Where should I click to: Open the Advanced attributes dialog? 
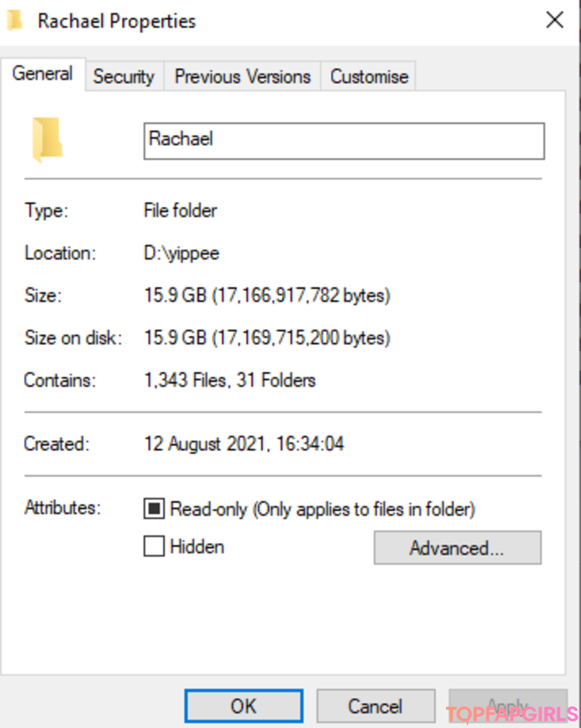(x=458, y=548)
